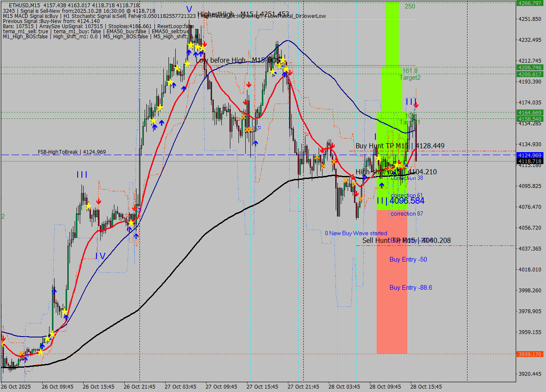The width and height of the screenshot is (546, 392).
Task: Click the red down arrow after left wave III
Action: tap(99, 201)
